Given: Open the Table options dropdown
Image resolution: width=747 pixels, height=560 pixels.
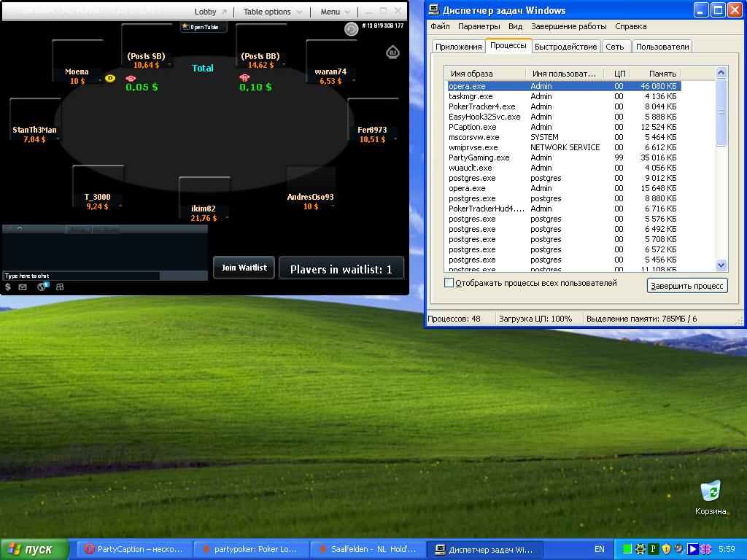Looking at the screenshot, I should pyautogui.click(x=272, y=12).
